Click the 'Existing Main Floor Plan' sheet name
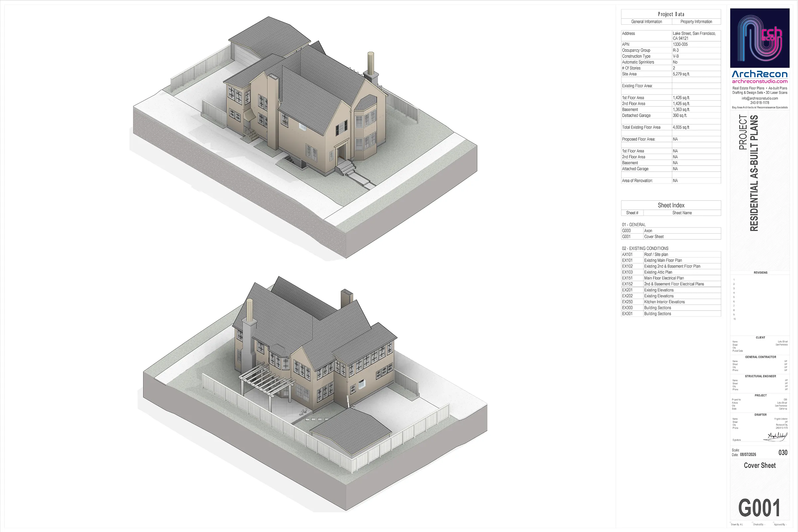Screen dimensions: 798x532 pyautogui.click(x=663, y=261)
